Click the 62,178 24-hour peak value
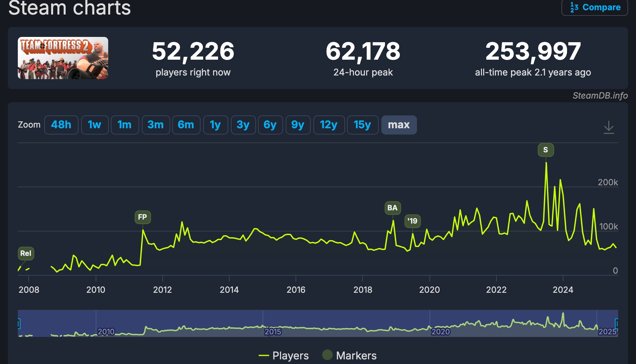Viewport: 636px width, 364px height. (363, 51)
